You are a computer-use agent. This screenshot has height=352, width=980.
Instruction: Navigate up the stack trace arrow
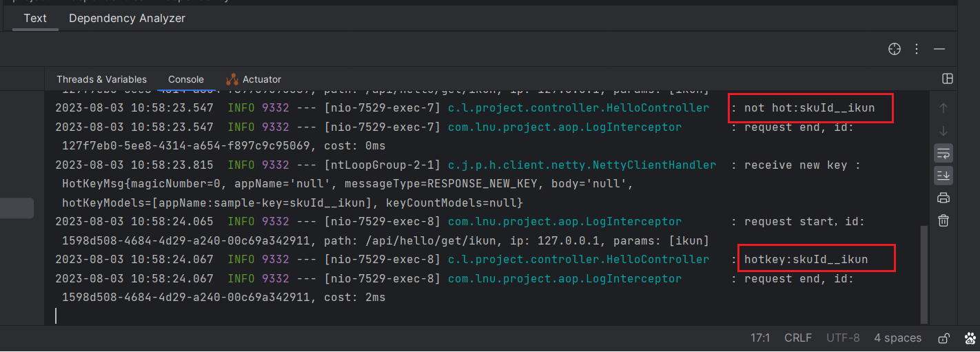click(943, 108)
